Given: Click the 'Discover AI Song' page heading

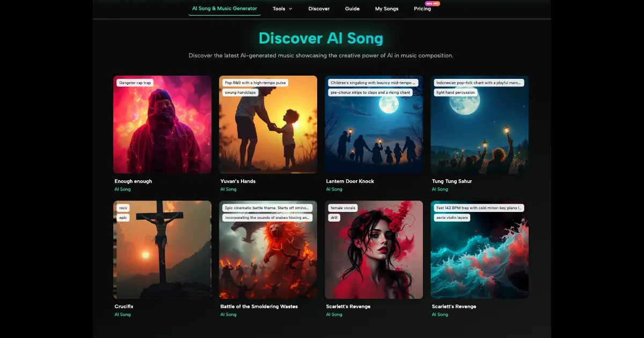Looking at the screenshot, I should coord(321,38).
